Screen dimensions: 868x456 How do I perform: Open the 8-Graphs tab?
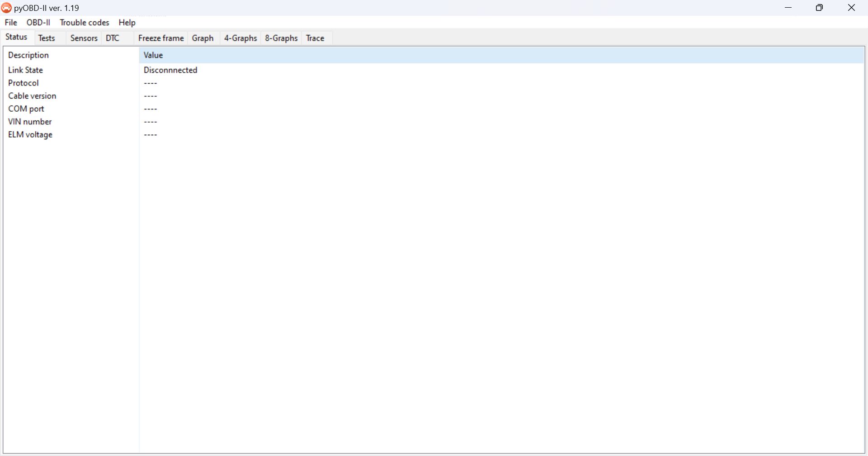click(x=281, y=38)
